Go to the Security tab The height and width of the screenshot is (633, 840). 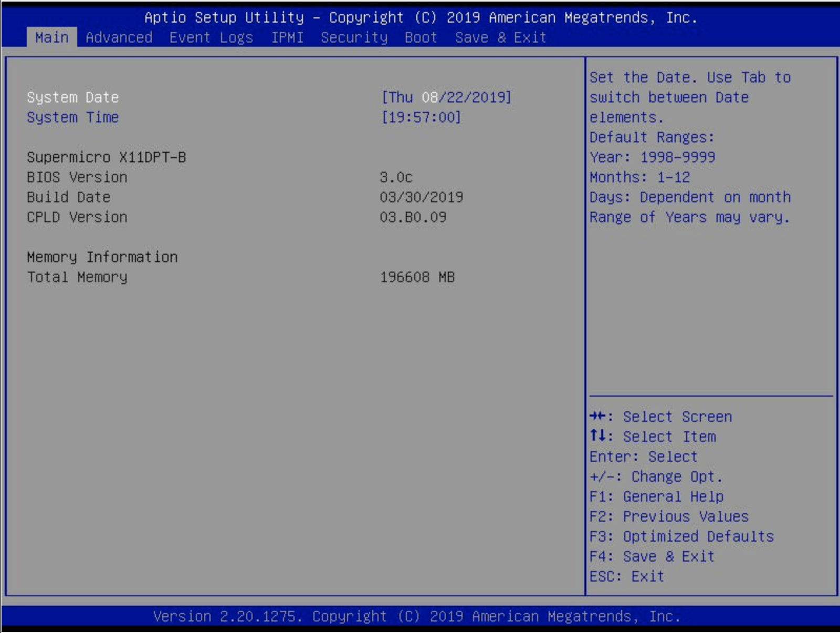tap(354, 38)
